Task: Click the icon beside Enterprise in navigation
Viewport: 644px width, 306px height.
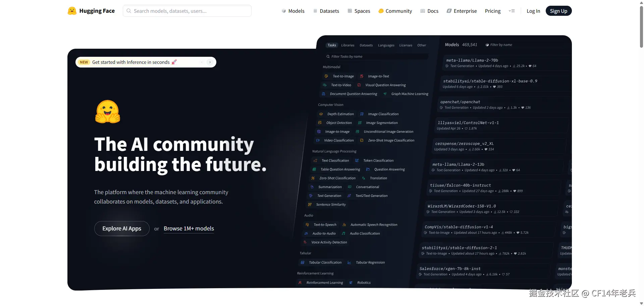Action: [x=449, y=11]
